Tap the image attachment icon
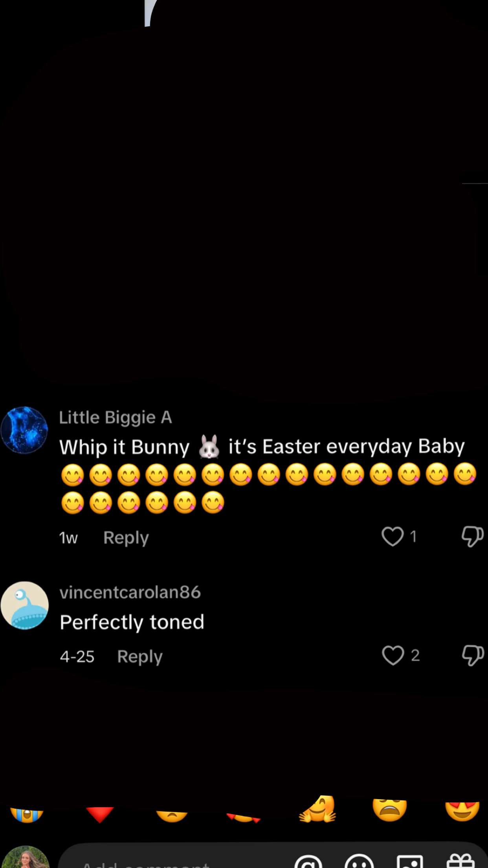Viewport: 488px width, 868px height. point(410,862)
